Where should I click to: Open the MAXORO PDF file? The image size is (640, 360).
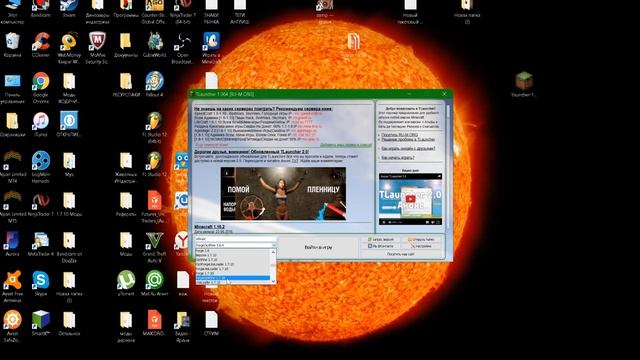(x=154, y=323)
